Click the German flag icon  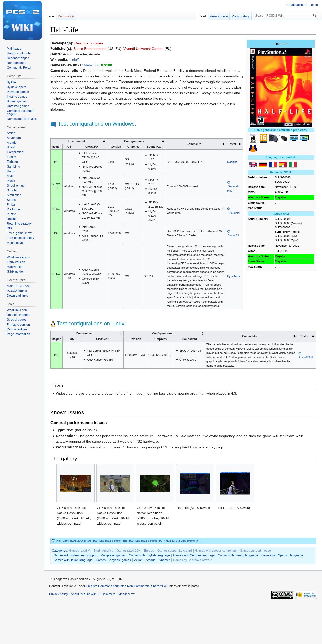[263, 165]
